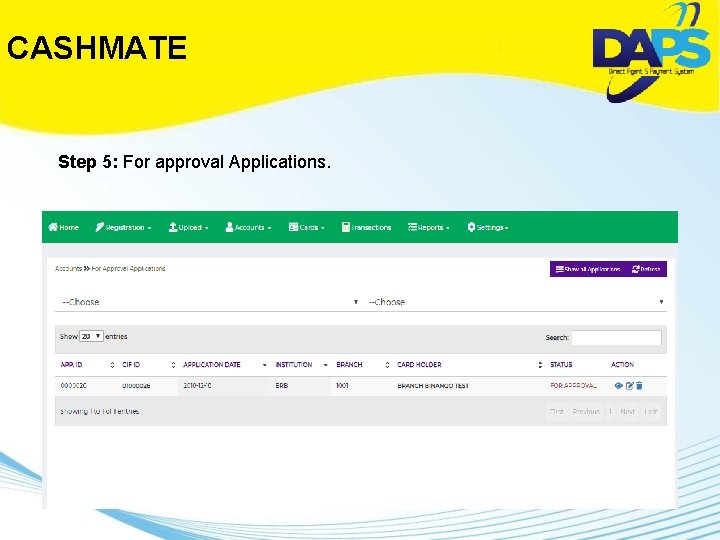The height and width of the screenshot is (540, 720).
Task: Sort by APP. ID column
Action: click(x=87, y=365)
